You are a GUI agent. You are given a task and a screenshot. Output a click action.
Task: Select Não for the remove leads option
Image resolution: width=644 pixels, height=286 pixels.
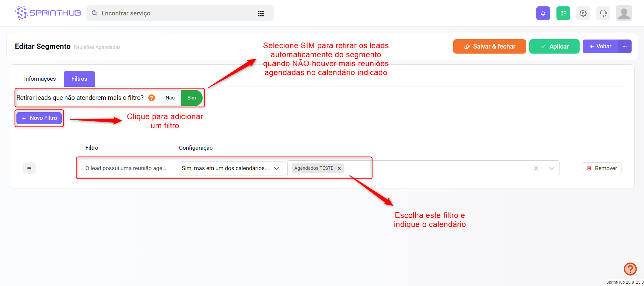[170, 98]
